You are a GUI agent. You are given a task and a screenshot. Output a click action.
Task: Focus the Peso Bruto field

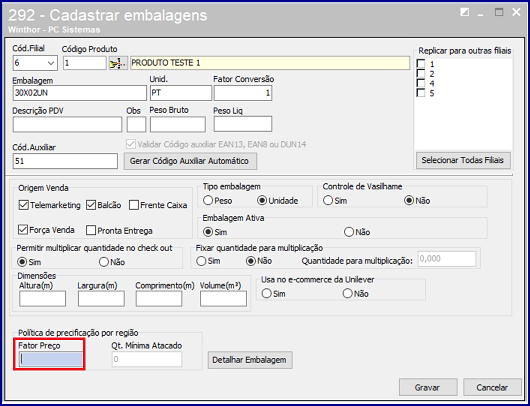pyautogui.click(x=178, y=124)
